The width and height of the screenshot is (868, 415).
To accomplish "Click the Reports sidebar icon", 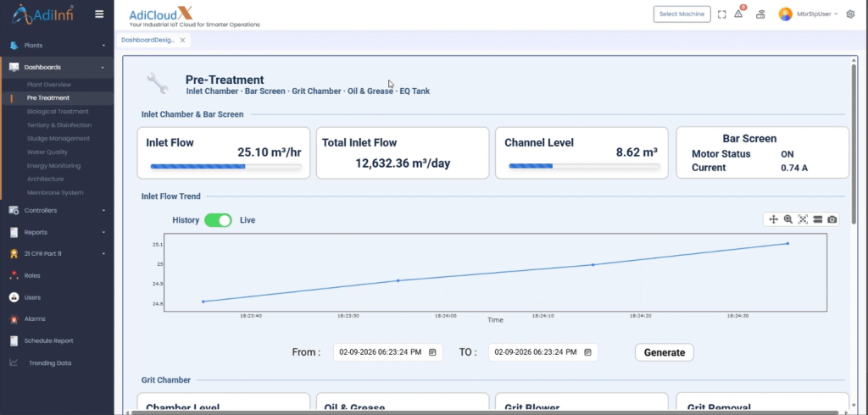I will click(14, 232).
